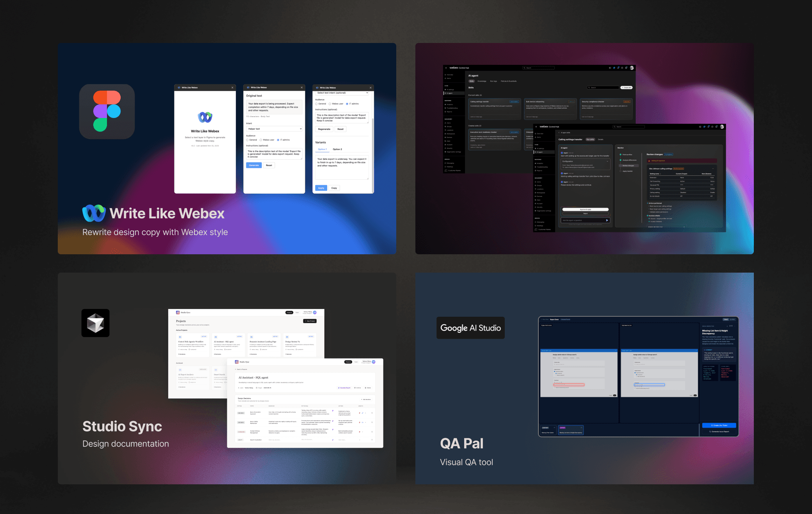Click the Webex logo in the welcome panel
This screenshot has height=514, width=812.
coord(205,117)
